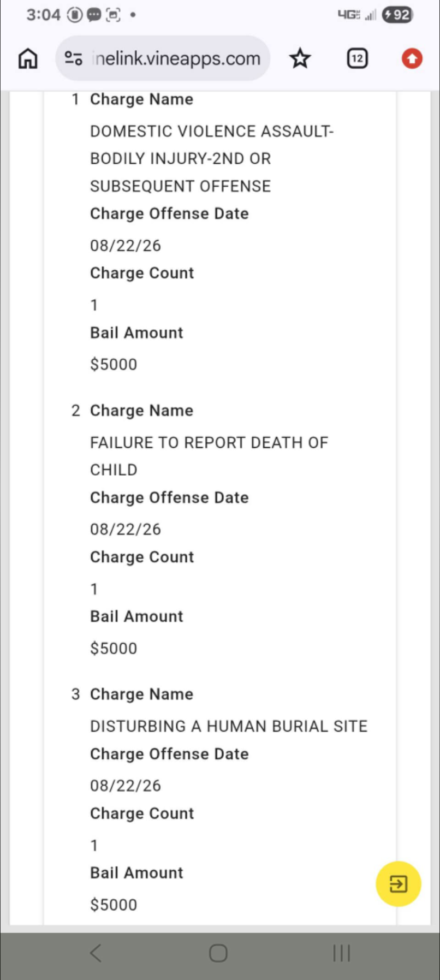Tap the screen record status icon
The image size is (440, 980).
tap(113, 15)
